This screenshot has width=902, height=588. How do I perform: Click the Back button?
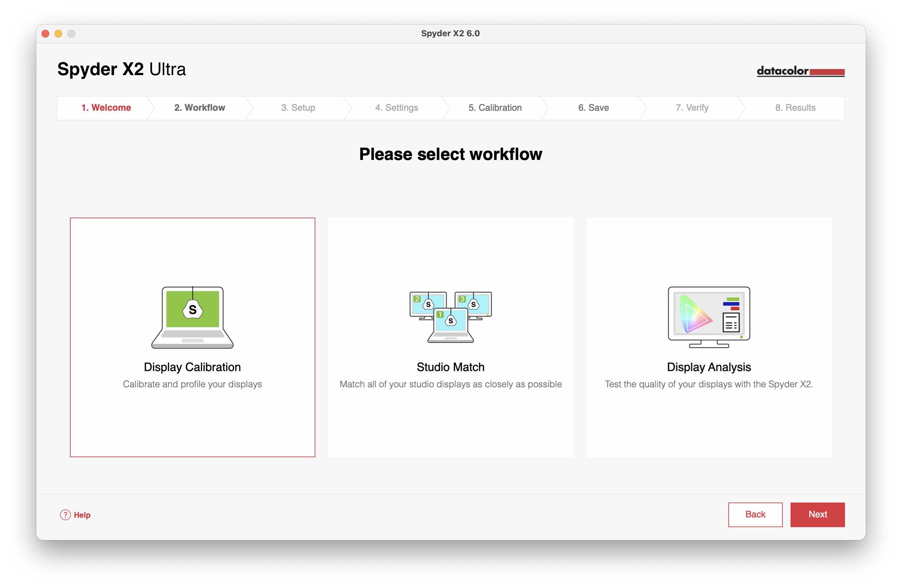(755, 514)
